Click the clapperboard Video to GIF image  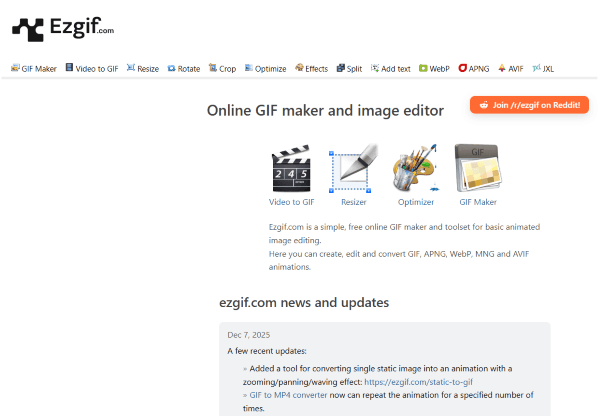click(x=291, y=168)
